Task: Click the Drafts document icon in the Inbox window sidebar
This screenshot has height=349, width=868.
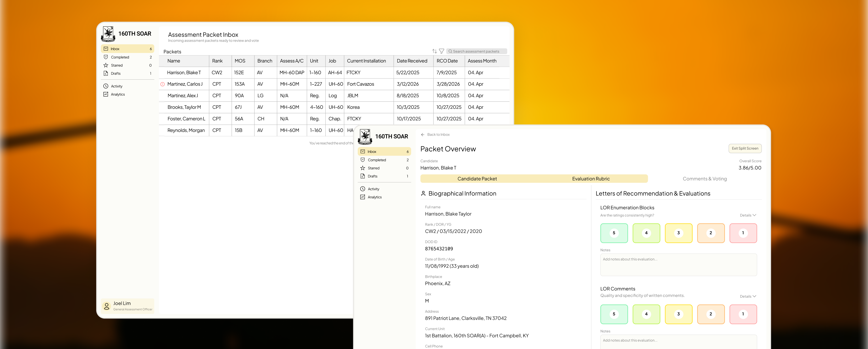Action: 106,73
